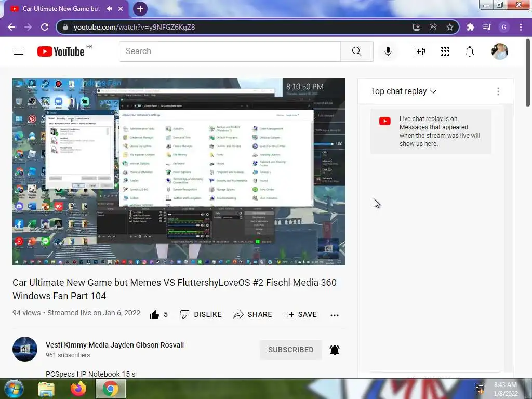
Task: Open the channel avatar thumbnail
Action: pyautogui.click(x=25, y=349)
